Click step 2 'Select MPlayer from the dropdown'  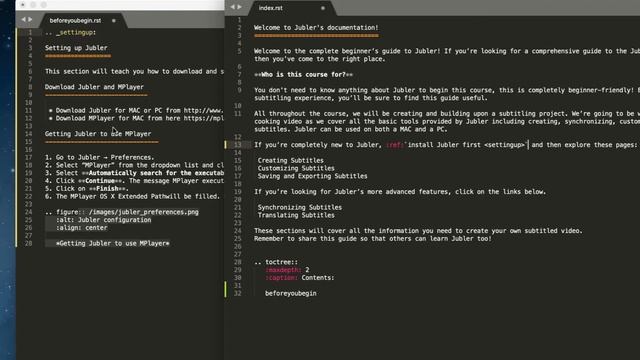[x=134, y=165]
